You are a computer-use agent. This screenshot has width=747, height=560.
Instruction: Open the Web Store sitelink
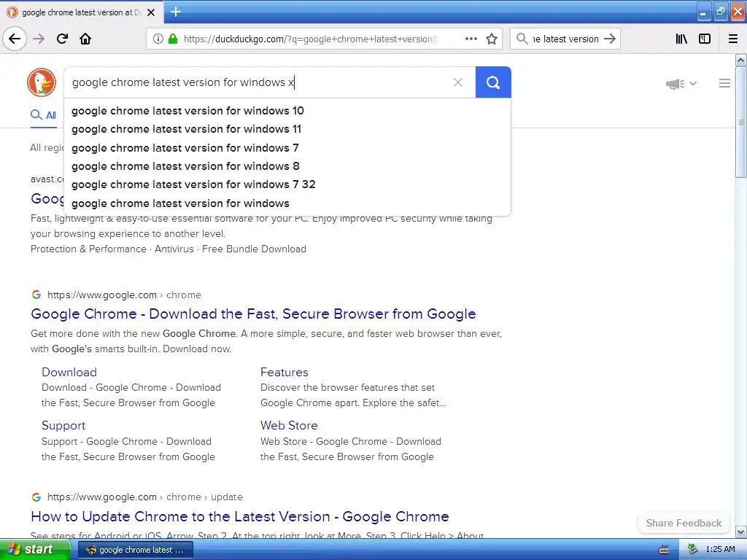coord(289,425)
